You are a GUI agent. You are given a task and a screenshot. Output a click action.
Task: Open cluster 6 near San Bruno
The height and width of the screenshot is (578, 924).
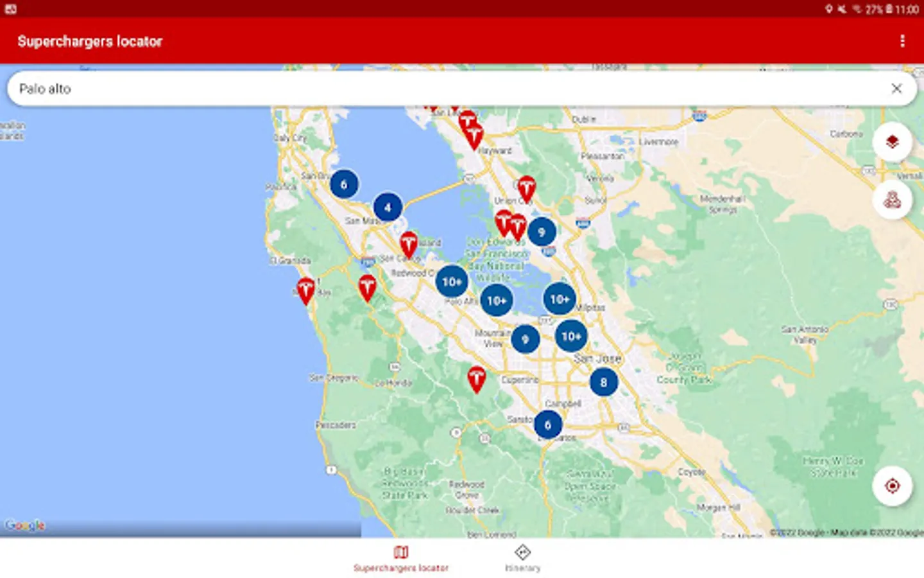tap(344, 184)
